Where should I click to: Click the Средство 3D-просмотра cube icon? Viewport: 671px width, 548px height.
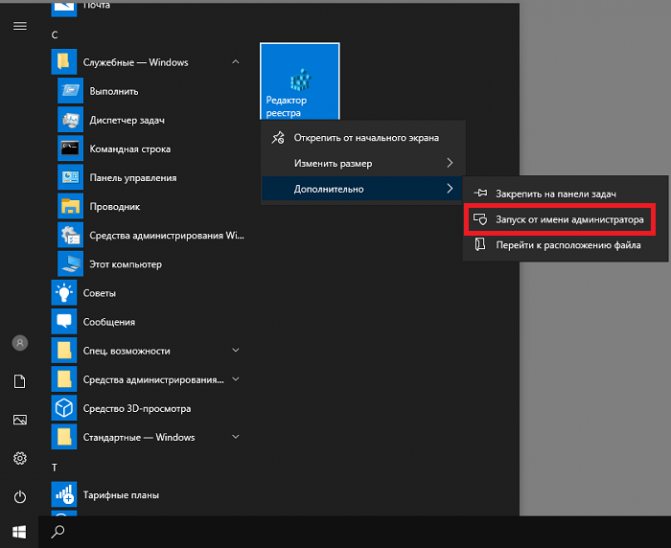(x=64, y=408)
